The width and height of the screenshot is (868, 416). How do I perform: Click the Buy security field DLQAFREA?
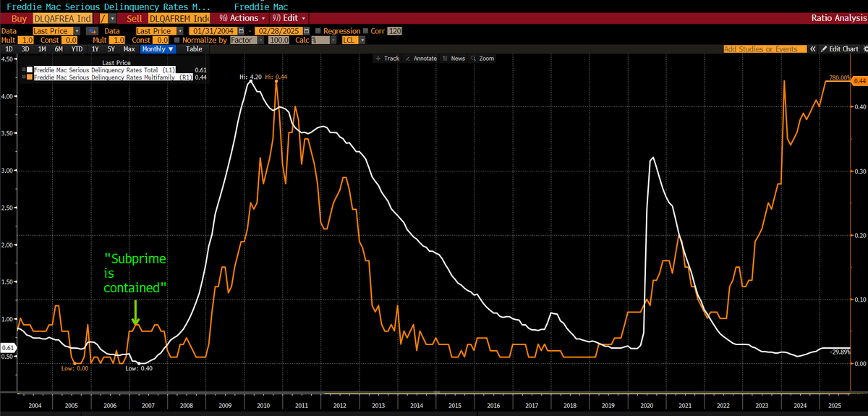tap(62, 18)
